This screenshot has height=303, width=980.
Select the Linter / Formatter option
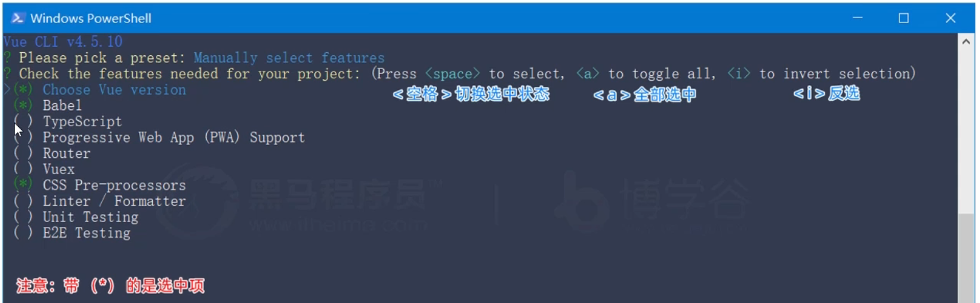(x=114, y=201)
